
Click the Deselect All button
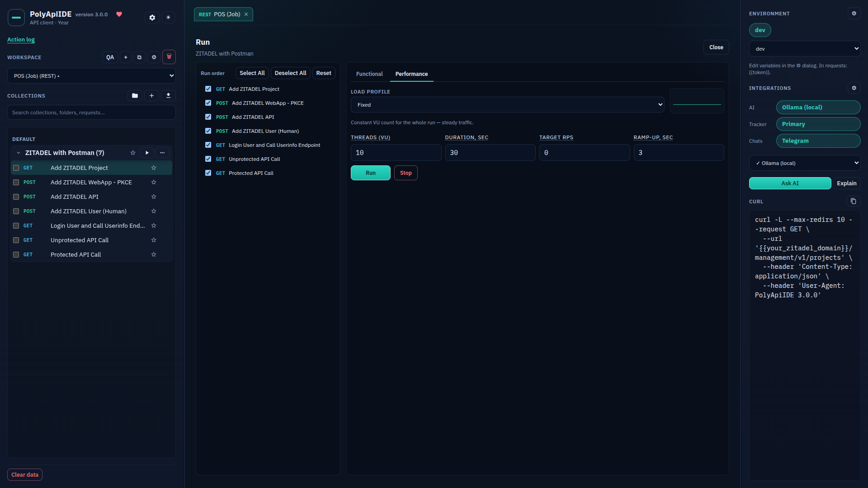click(290, 73)
